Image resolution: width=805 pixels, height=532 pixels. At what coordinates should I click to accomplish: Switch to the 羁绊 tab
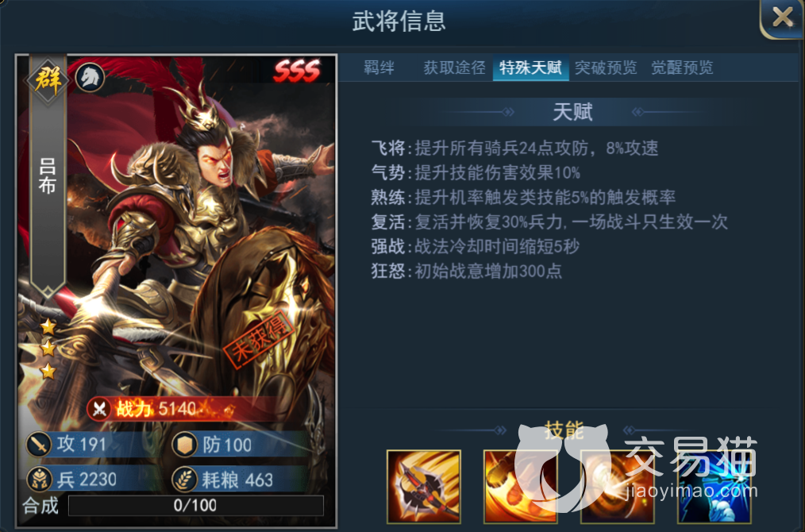(x=379, y=67)
